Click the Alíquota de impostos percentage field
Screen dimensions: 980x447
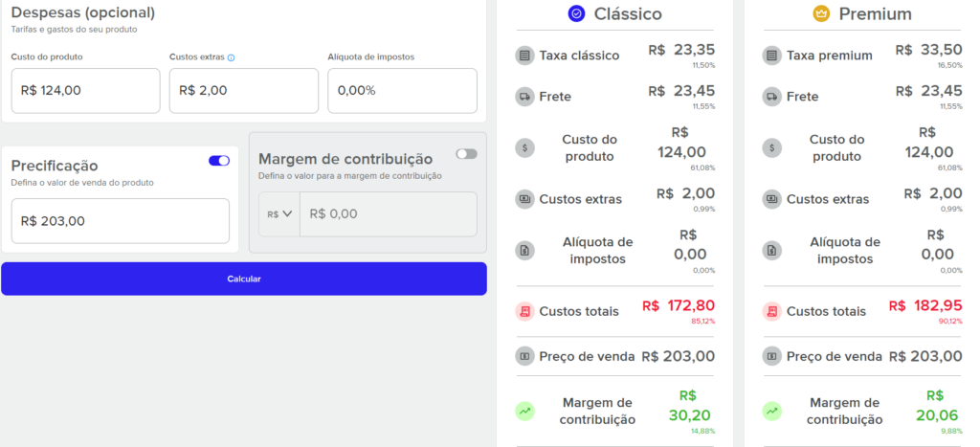coord(403,91)
